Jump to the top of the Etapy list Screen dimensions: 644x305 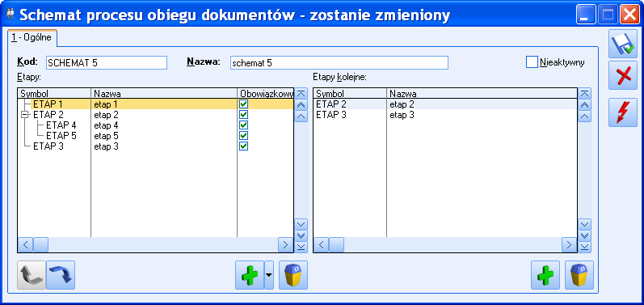(301, 94)
